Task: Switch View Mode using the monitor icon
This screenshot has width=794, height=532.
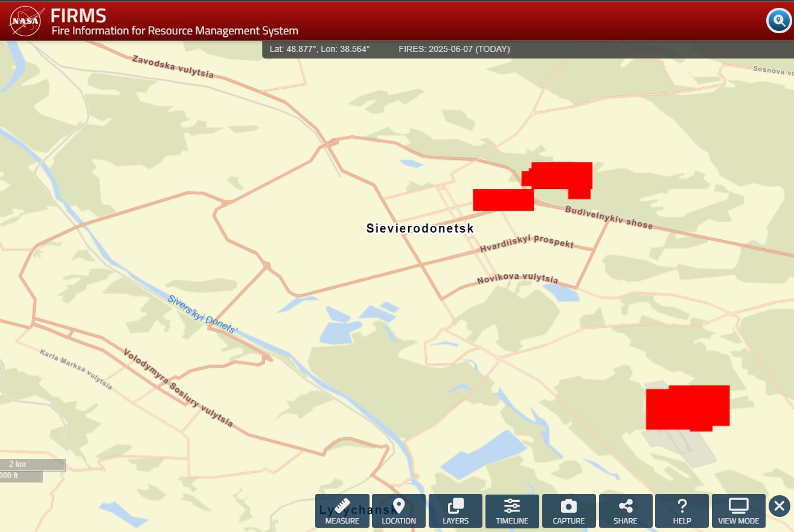Action: [738, 511]
